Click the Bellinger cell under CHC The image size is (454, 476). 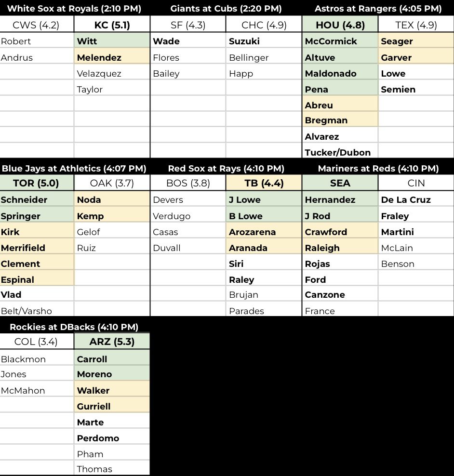(x=264, y=57)
